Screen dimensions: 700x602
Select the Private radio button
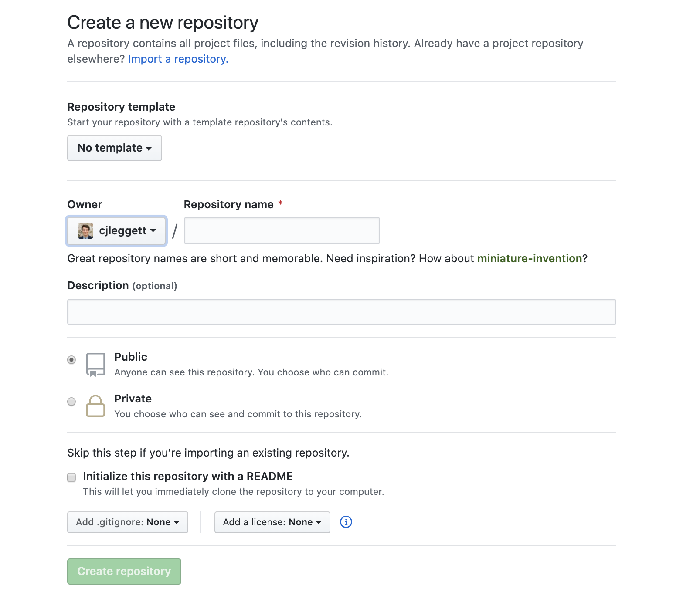click(71, 402)
